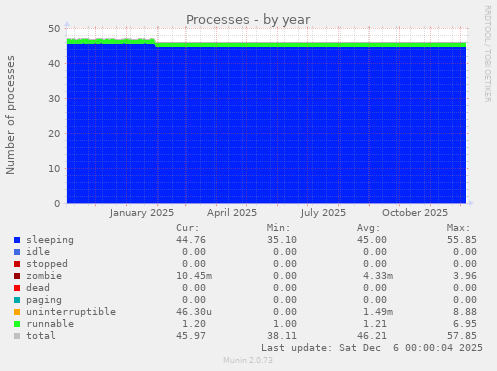Click the 'Min:' column header
Screen dimensions: 497x371
[278, 228]
